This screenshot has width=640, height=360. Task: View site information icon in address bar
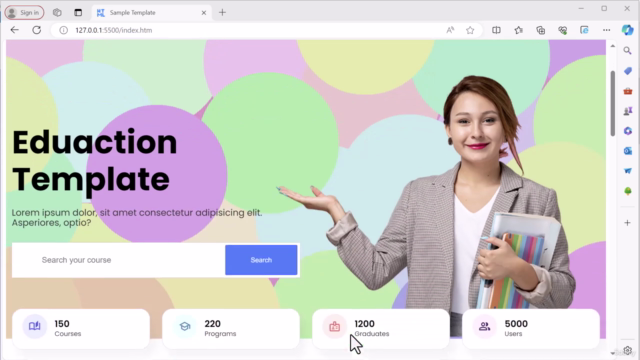point(63,30)
